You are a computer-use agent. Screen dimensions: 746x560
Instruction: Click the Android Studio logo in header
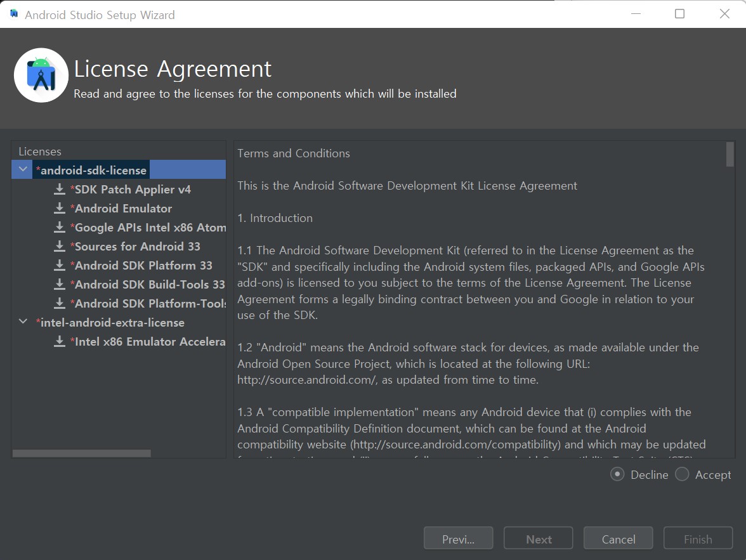click(41, 75)
